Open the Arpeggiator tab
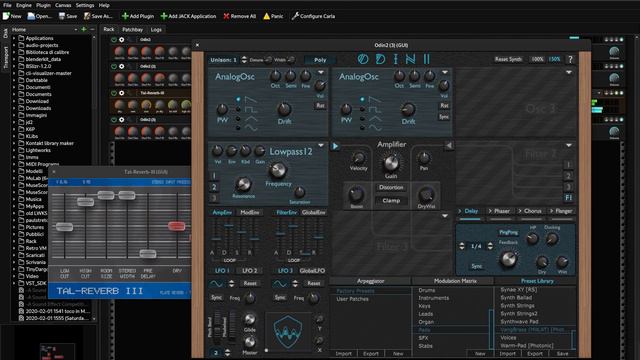 [x=370, y=281]
